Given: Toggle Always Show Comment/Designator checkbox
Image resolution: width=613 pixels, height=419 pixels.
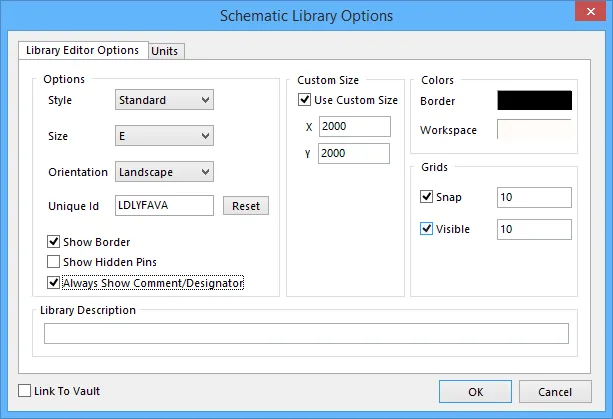Looking at the screenshot, I should pos(54,282).
